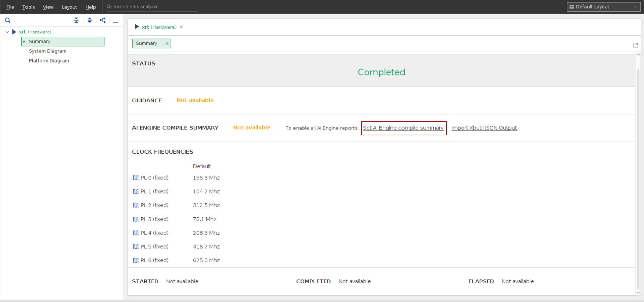The width and height of the screenshot is (644, 302).
Task: Open the Help menu
Action: point(91,7)
